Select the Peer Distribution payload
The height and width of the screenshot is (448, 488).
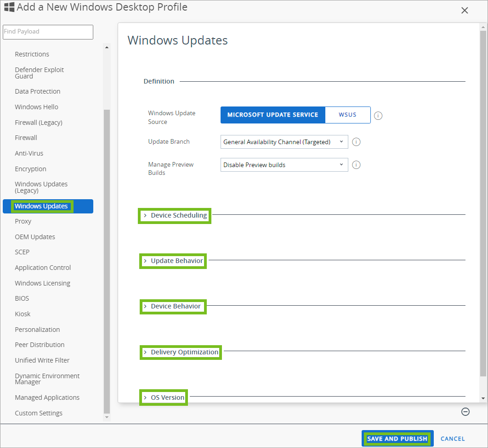click(40, 345)
